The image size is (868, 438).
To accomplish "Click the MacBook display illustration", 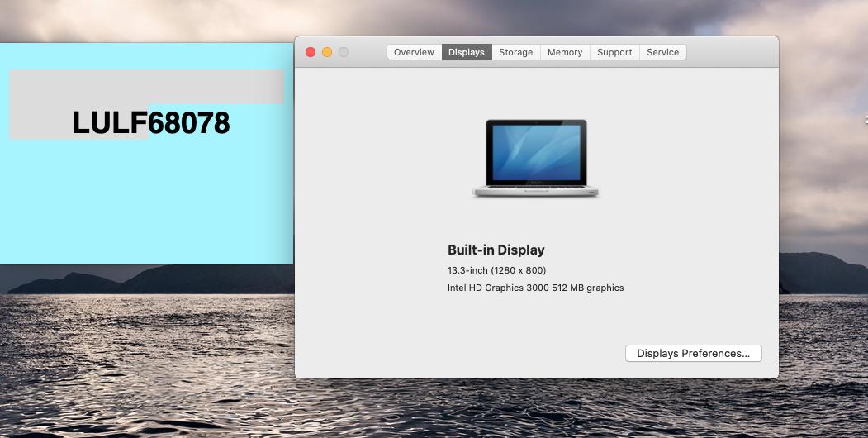I will [x=536, y=159].
